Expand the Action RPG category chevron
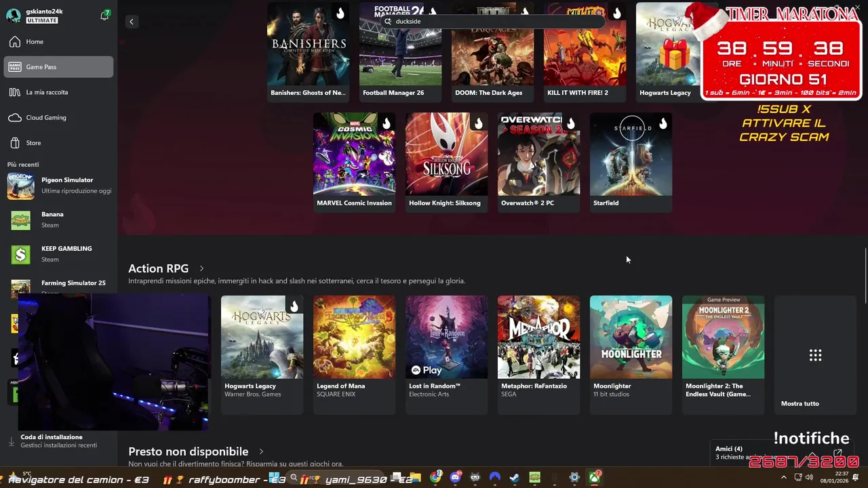The image size is (868, 488). [x=201, y=268]
